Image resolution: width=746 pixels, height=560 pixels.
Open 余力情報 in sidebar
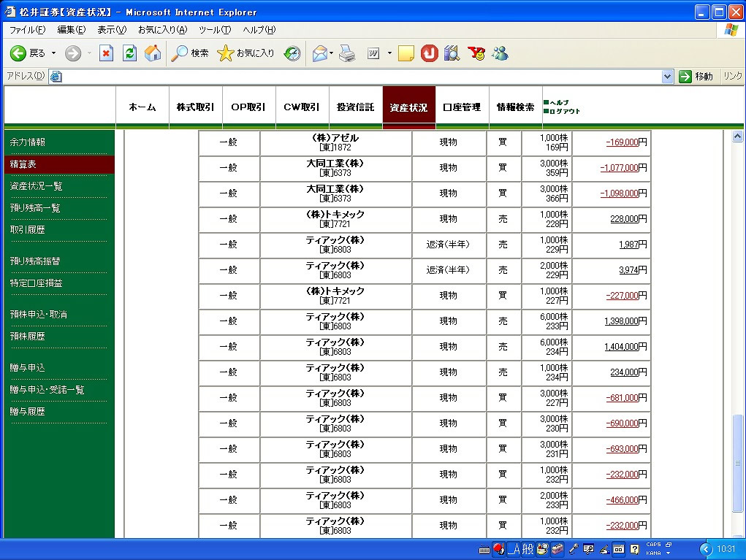28,142
